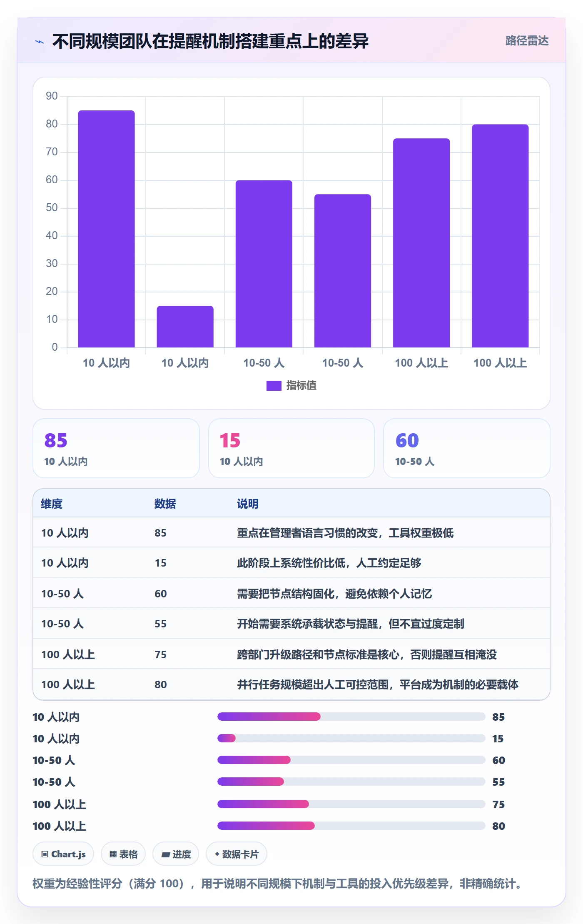Click the 指标值 legend label
Viewport: 583px width, 924px height.
click(x=301, y=386)
